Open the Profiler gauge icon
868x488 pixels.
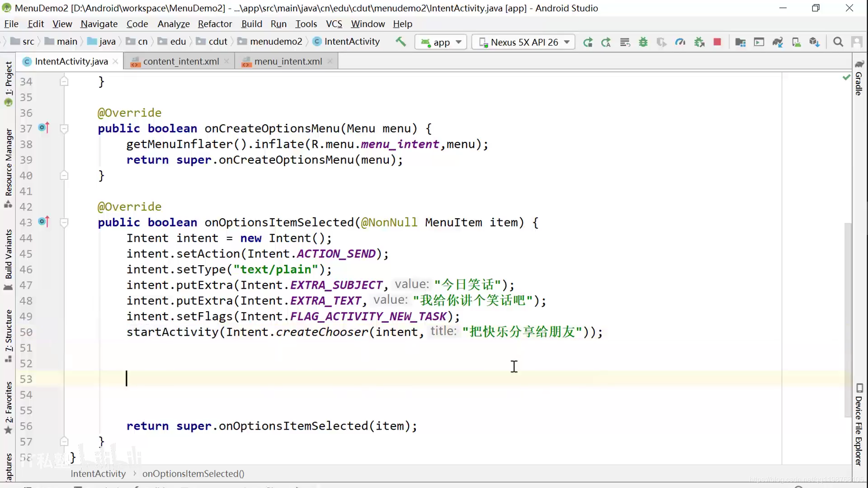680,42
